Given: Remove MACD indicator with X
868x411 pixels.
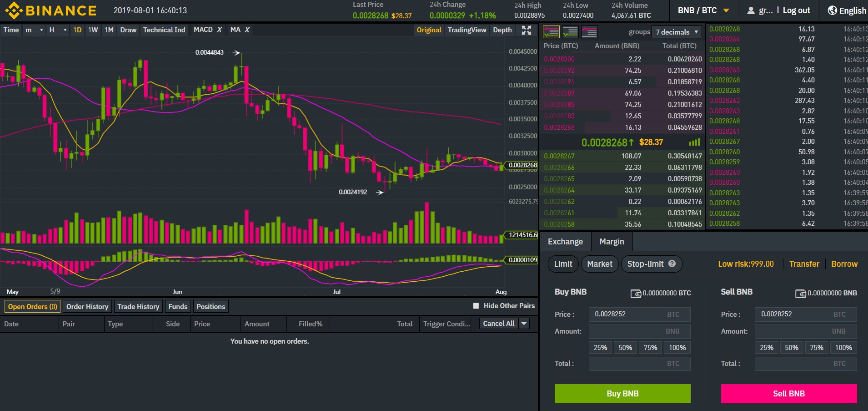Looking at the screenshot, I should pos(219,30).
